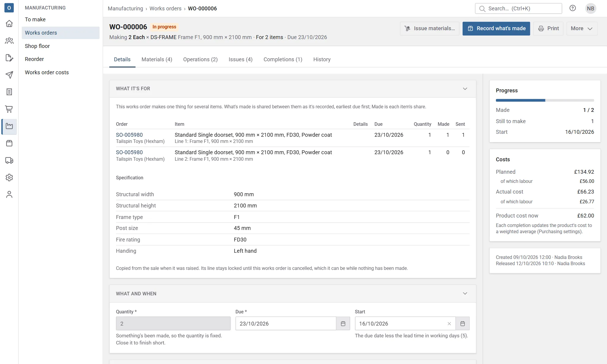Click the app logo 'O' icon
Image resolution: width=607 pixels, height=364 pixels.
pyautogui.click(x=9, y=8)
